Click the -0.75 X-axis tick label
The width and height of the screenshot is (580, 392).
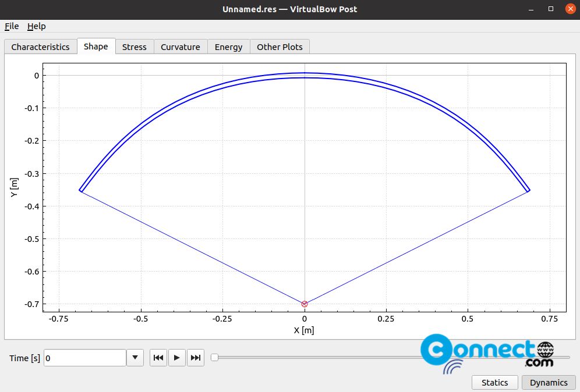pos(58,319)
